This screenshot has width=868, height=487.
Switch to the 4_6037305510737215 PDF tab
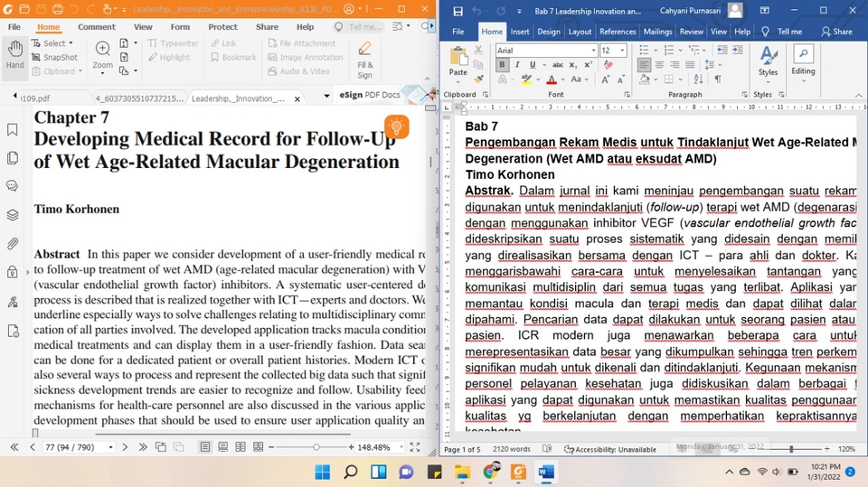pos(139,98)
